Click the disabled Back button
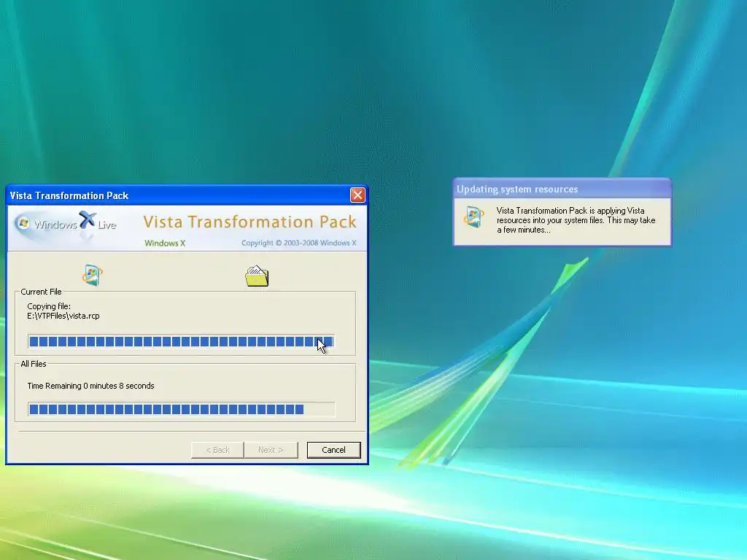Image resolution: width=747 pixels, height=560 pixels. [x=217, y=450]
